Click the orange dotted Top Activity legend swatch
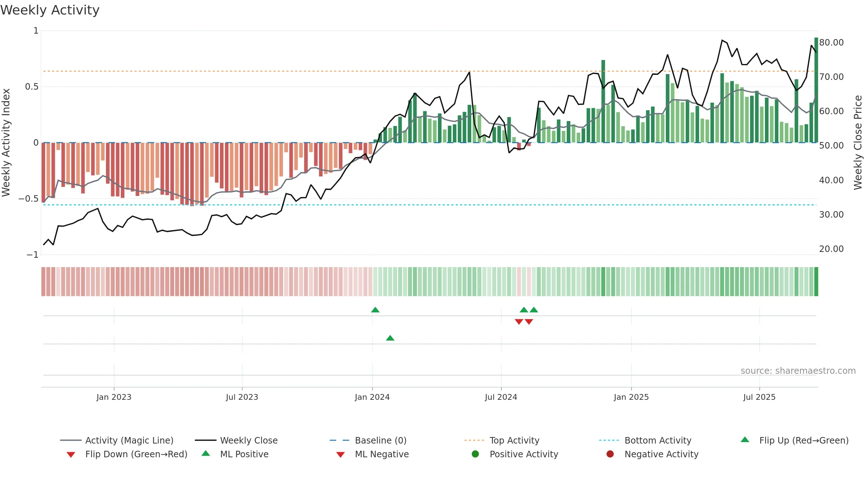The height and width of the screenshot is (488, 868). (474, 440)
